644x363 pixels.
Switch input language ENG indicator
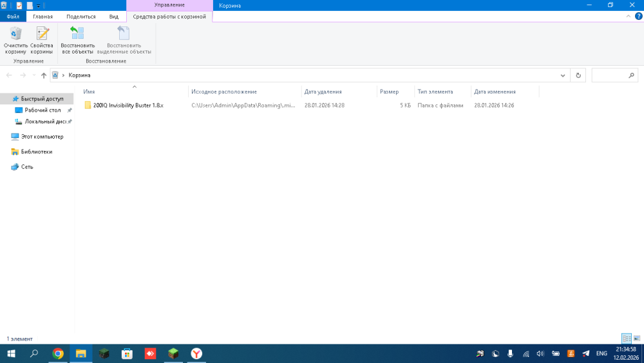point(601,353)
